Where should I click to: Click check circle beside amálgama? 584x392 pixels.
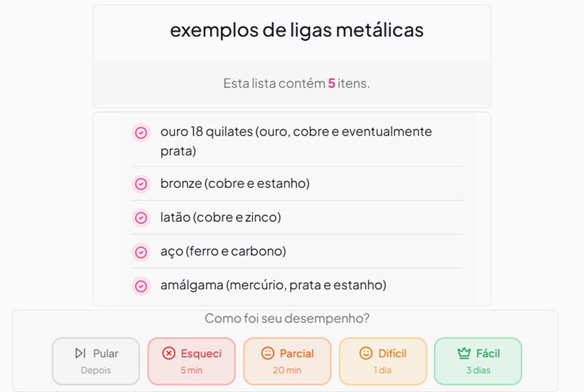click(141, 286)
